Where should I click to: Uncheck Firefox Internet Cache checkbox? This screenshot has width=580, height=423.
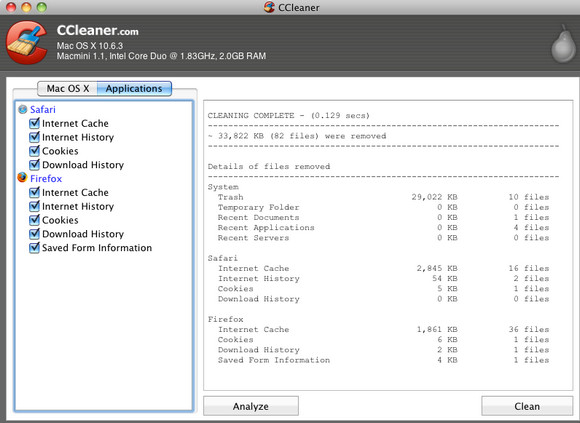tap(34, 192)
